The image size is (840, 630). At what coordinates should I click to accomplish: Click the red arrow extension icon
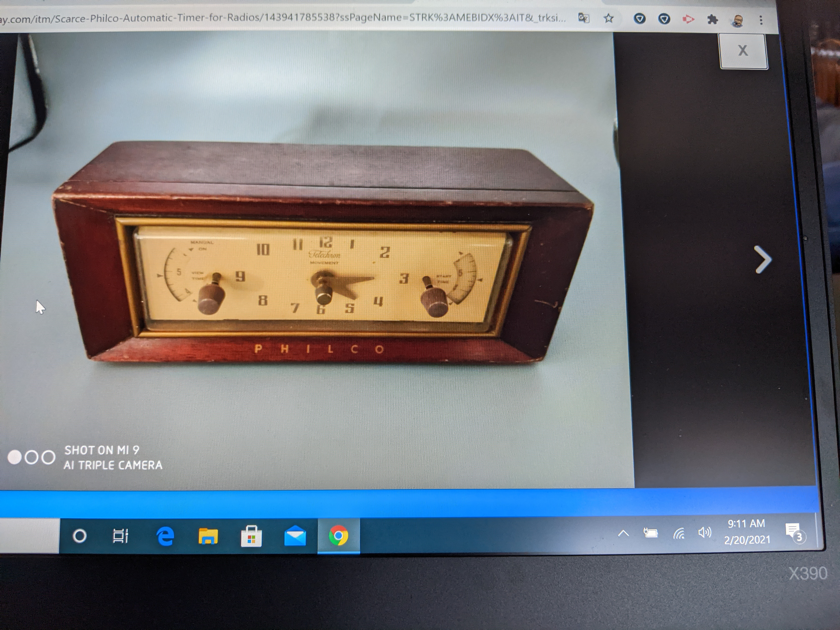click(689, 19)
